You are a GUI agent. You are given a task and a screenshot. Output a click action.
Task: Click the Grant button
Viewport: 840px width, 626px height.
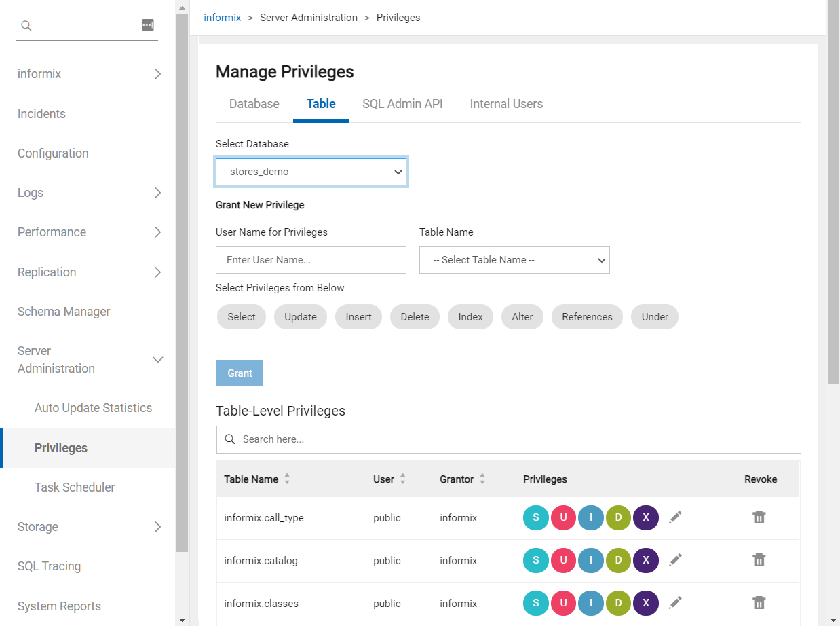coord(240,373)
